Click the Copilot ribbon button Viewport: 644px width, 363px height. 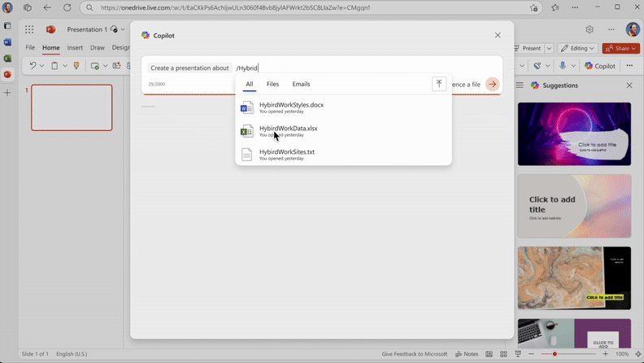click(599, 66)
